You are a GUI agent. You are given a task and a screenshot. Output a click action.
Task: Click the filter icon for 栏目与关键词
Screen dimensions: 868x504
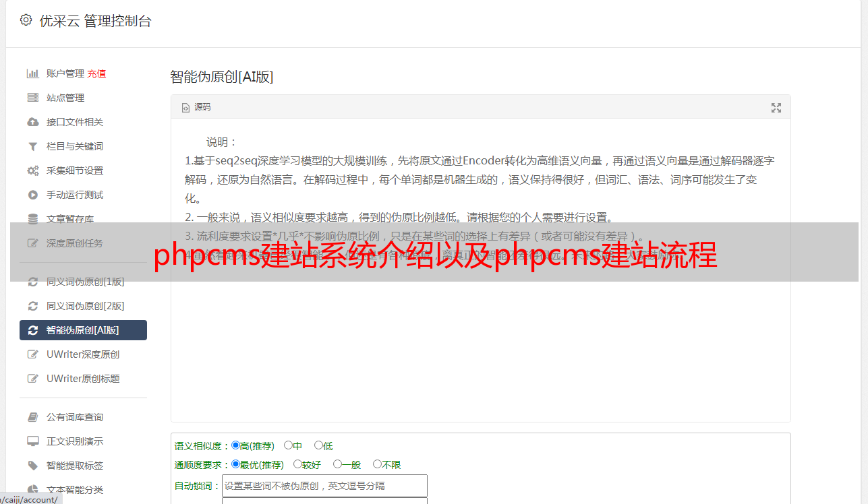[32, 146]
